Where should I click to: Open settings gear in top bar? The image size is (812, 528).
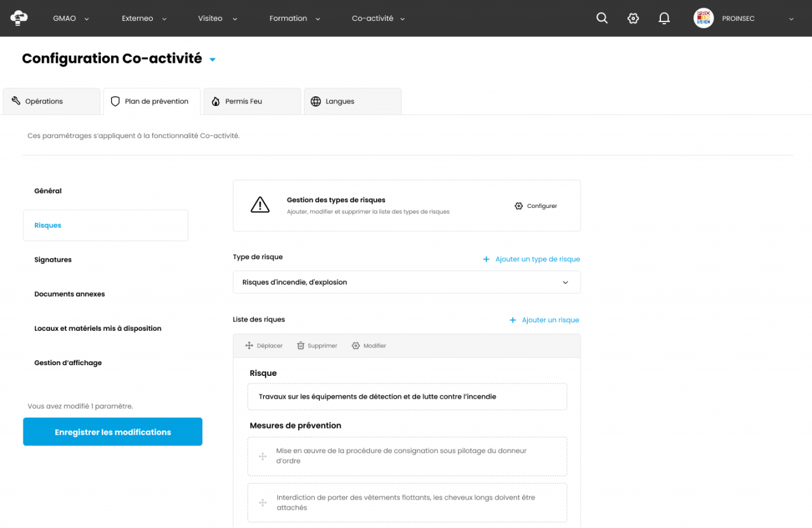pyautogui.click(x=633, y=18)
